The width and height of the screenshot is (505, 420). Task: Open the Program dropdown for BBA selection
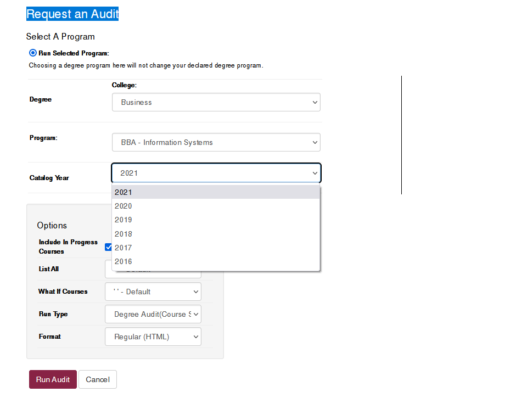(216, 142)
